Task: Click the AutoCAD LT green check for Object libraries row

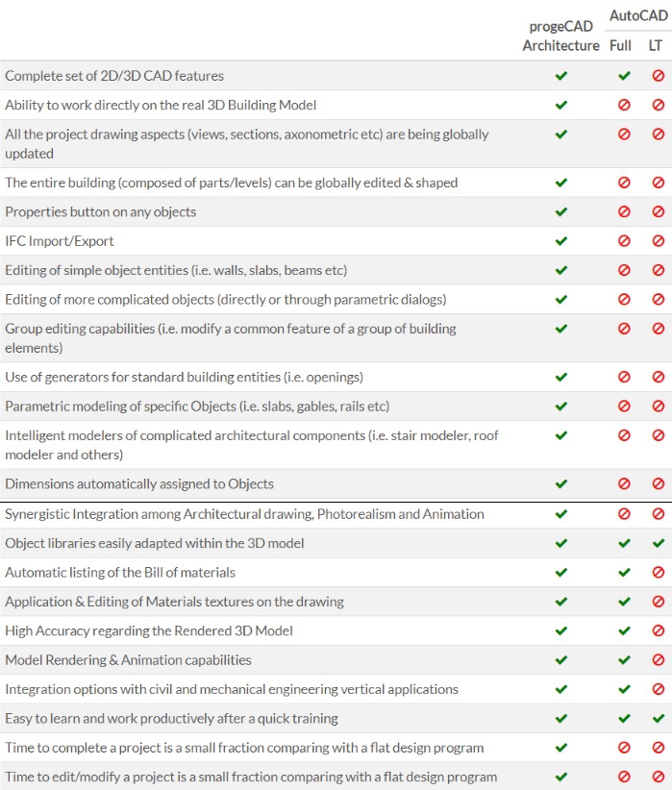Action: coord(659,544)
